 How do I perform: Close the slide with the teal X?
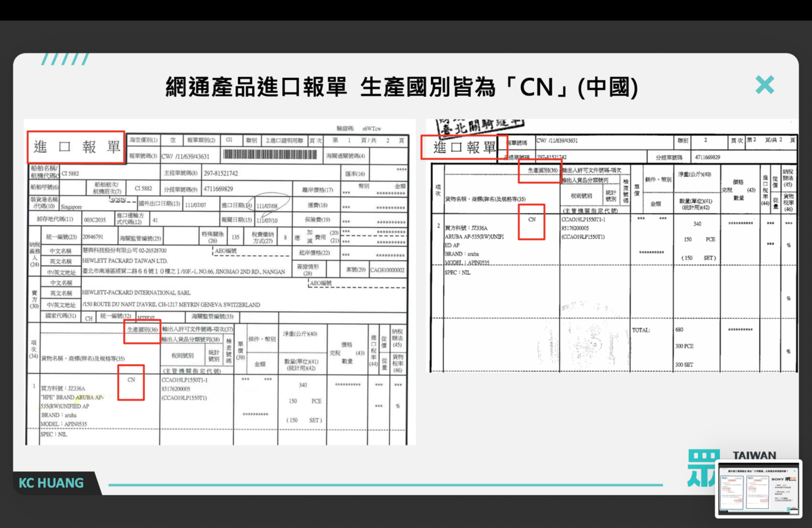pos(765,85)
